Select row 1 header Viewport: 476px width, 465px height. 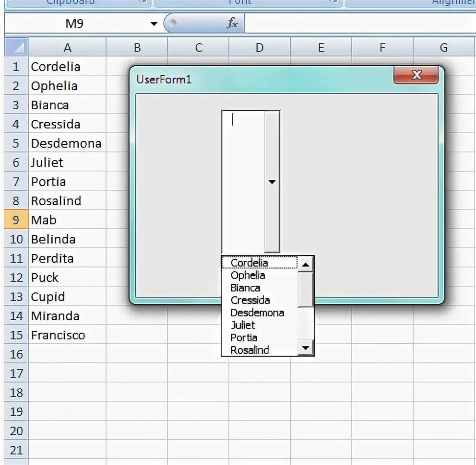pos(16,67)
